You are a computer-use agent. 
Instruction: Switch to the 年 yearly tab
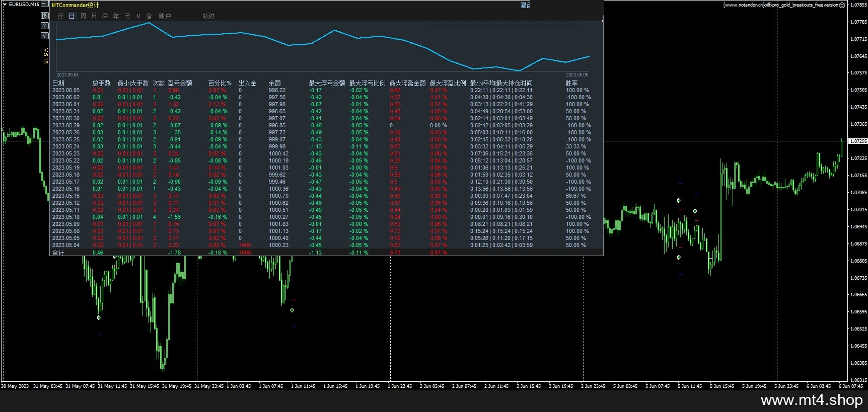116,16
